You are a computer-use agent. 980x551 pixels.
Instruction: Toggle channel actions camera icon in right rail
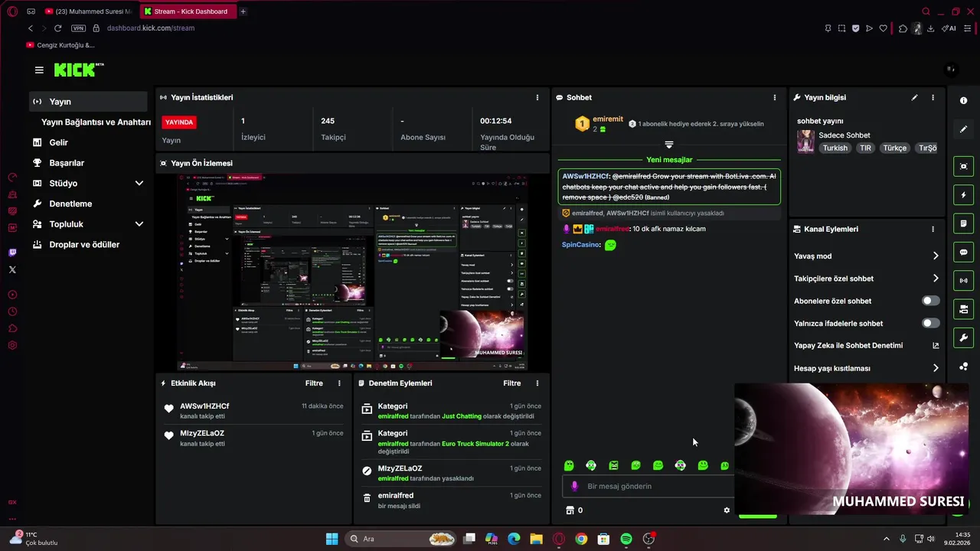click(963, 309)
